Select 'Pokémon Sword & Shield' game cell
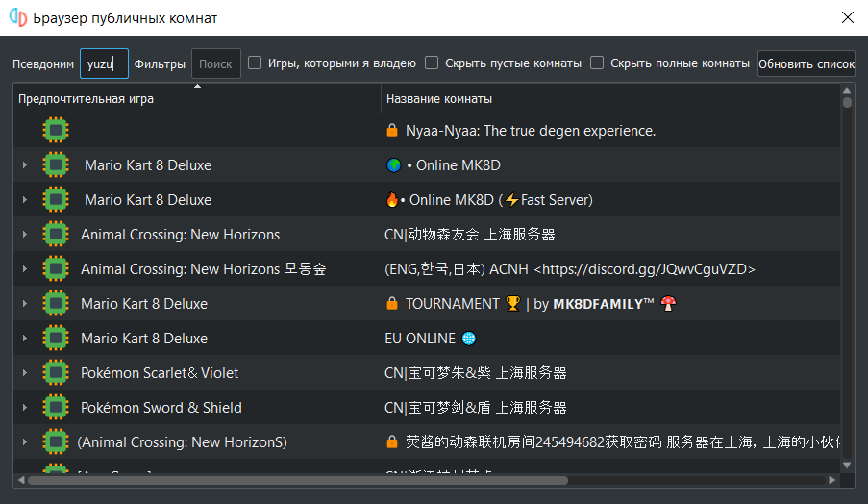 [161, 407]
